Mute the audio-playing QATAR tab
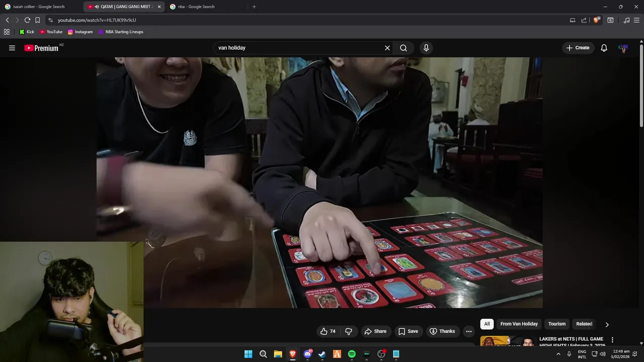The image size is (644, 362). click(97, 7)
